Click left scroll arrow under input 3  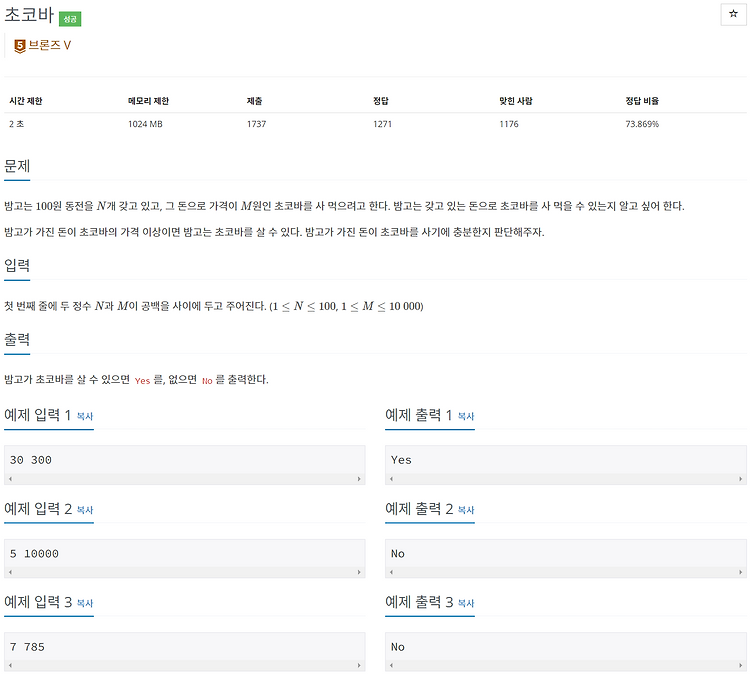pyautogui.click(x=11, y=665)
